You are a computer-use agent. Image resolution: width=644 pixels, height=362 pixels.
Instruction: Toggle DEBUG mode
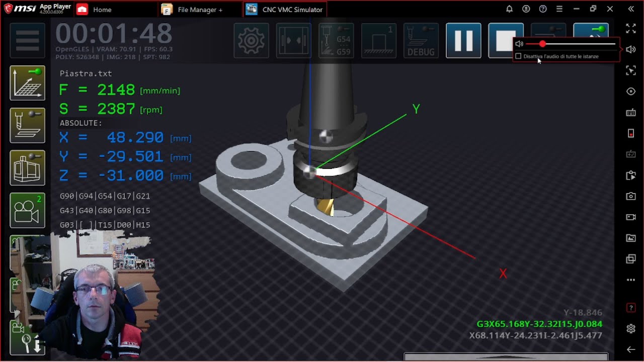tap(421, 41)
